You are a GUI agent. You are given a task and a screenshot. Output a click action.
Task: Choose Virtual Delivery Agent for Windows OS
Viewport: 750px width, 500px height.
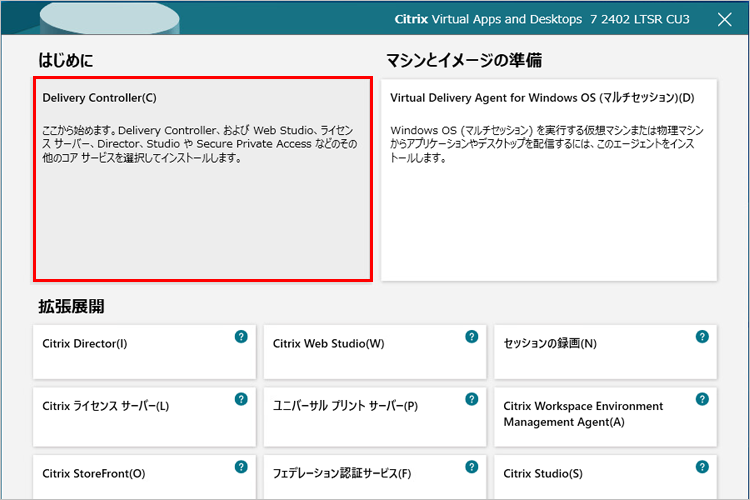click(549, 180)
